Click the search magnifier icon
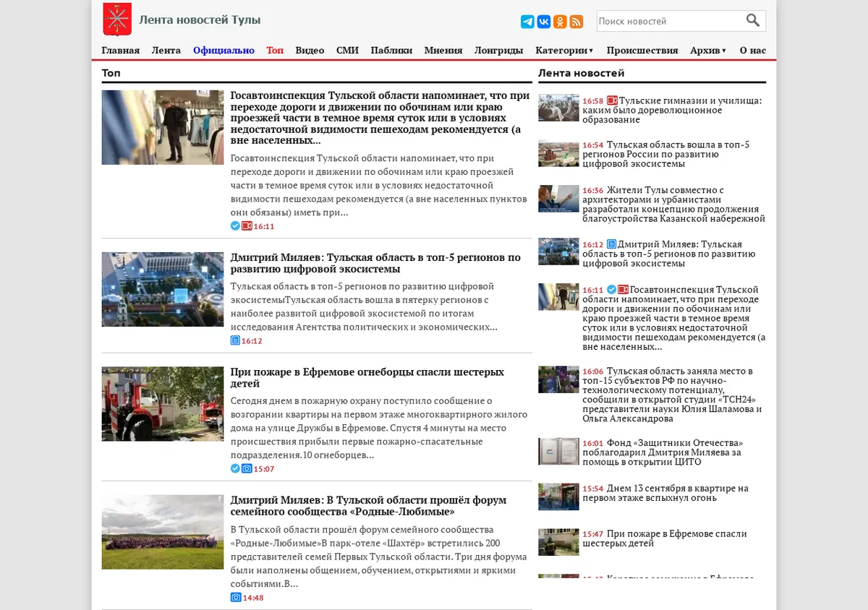This screenshot has height=610, width=868. [x=753, y=20]
